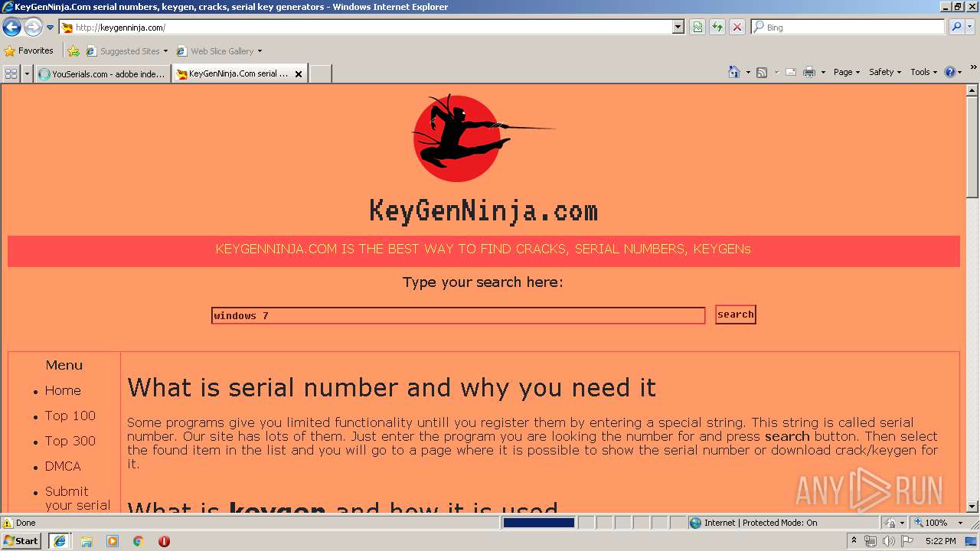Open the Tools menu
Viewport: 980px width, 551px height.
923,72
